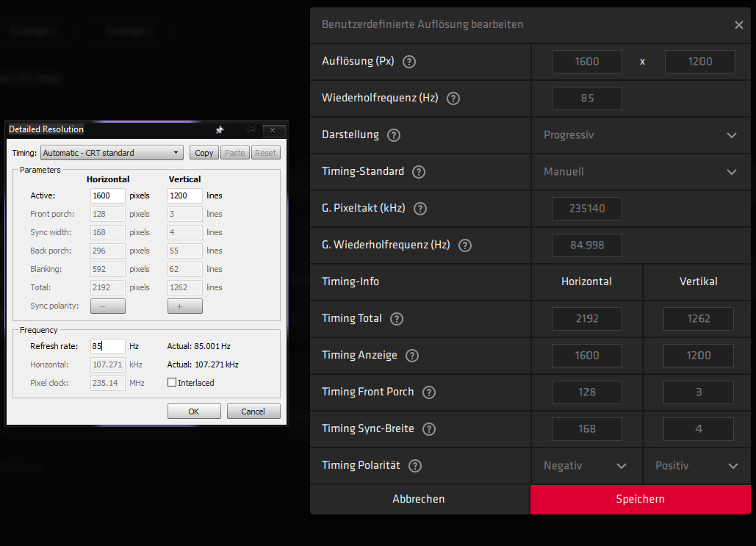Viewport: 756px width, 546px height.
Task: Close the Detailed Resolution dialog
Action: [x=273, y=130]
